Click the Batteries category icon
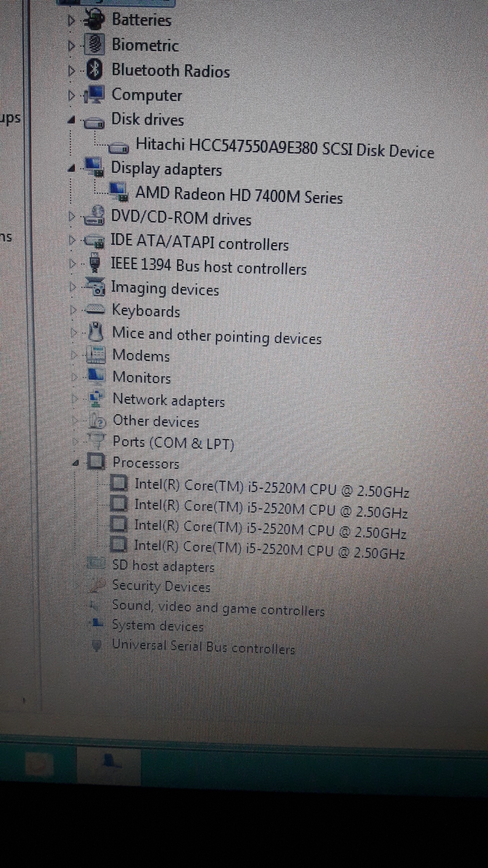Image resolution: width=488 pixels, height=868 pixels. coord(94,20)
